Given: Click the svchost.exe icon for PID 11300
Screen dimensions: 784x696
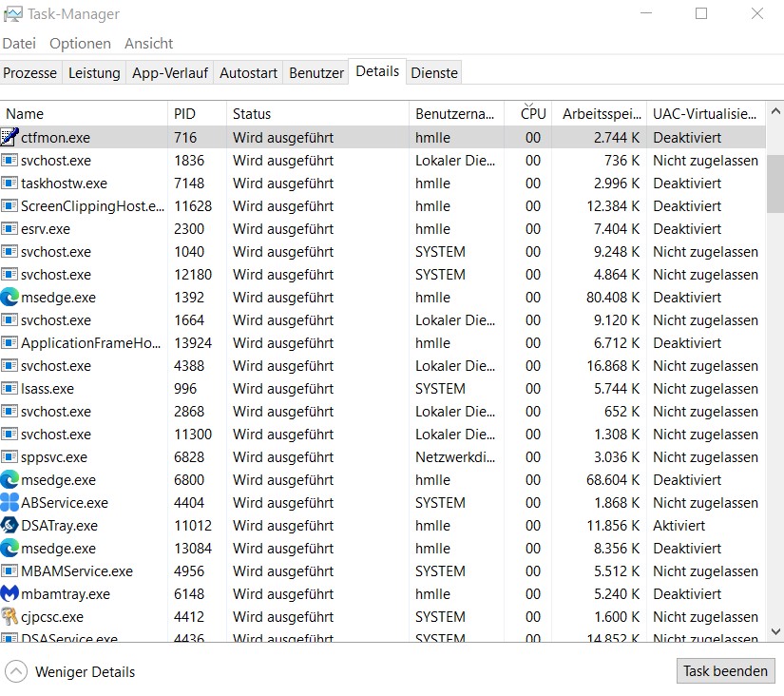Looking at the screenshot, I should point(10,434).
